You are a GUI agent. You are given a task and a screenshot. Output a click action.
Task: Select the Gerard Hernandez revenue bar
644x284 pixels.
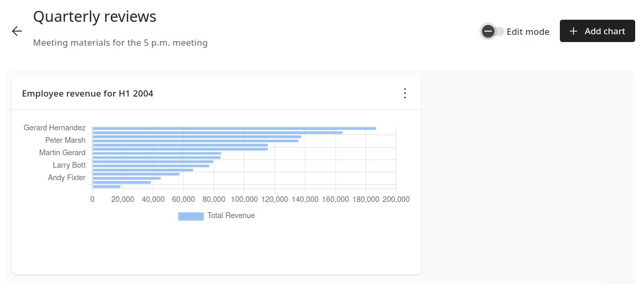[234, 128]
